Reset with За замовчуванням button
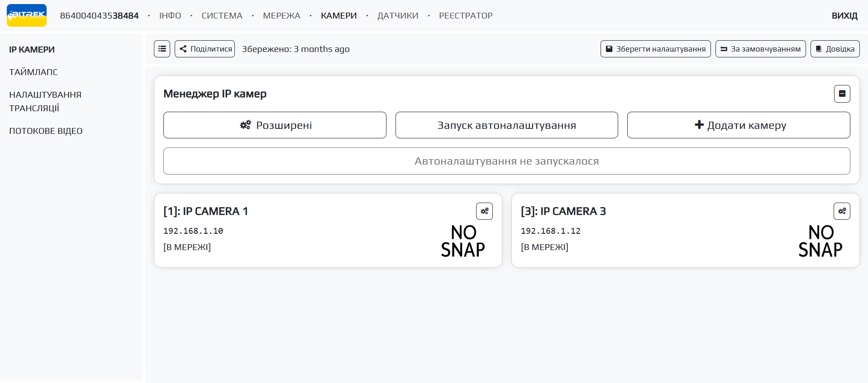This screenshot has height=383, width=868. pyautogui.click(x=760, y=49)
